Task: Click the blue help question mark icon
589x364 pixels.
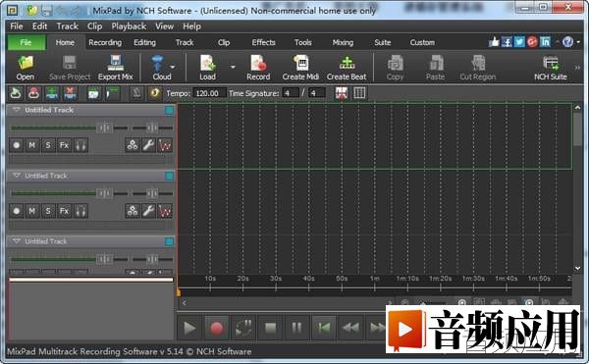Action: (x=567, y=41)
